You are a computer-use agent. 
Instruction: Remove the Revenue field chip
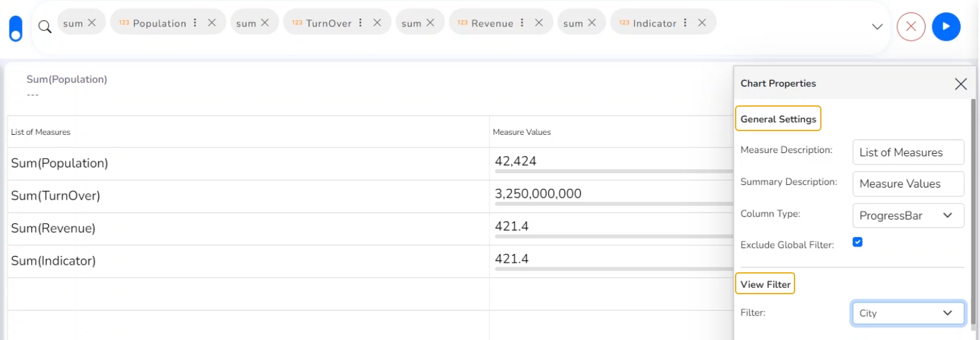point(539,23)
